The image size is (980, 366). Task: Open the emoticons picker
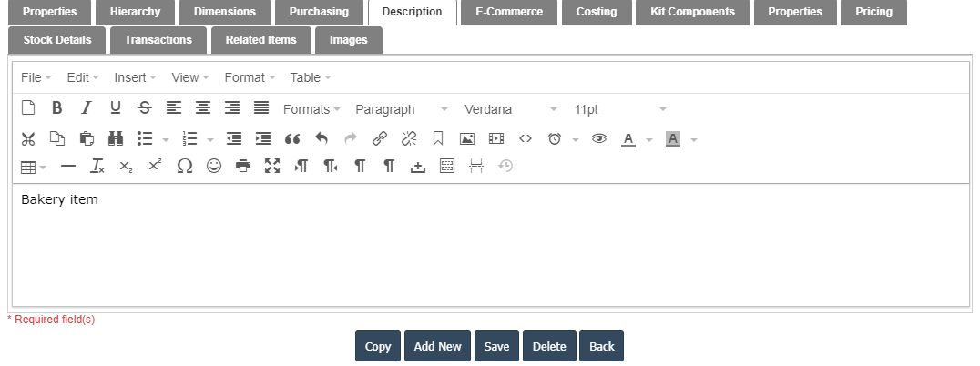pos(213,167)
